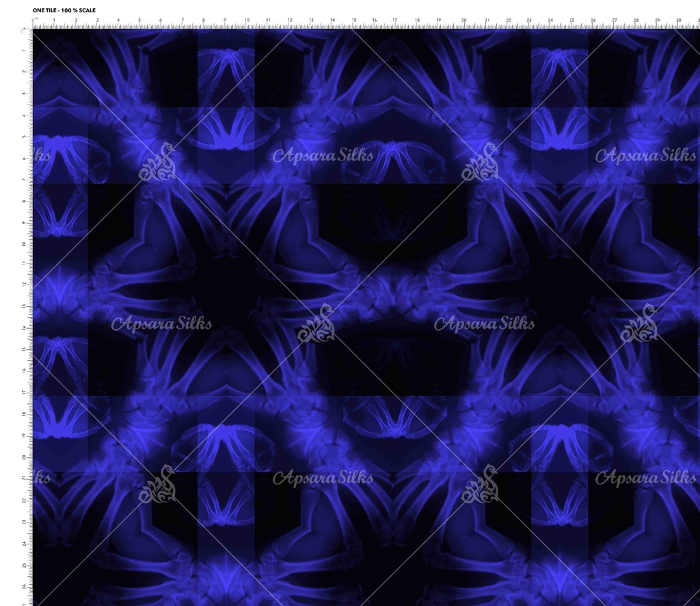700x606 pixels.
Task: Click the swan logo in the upper-left watermark
Action: 158,163
